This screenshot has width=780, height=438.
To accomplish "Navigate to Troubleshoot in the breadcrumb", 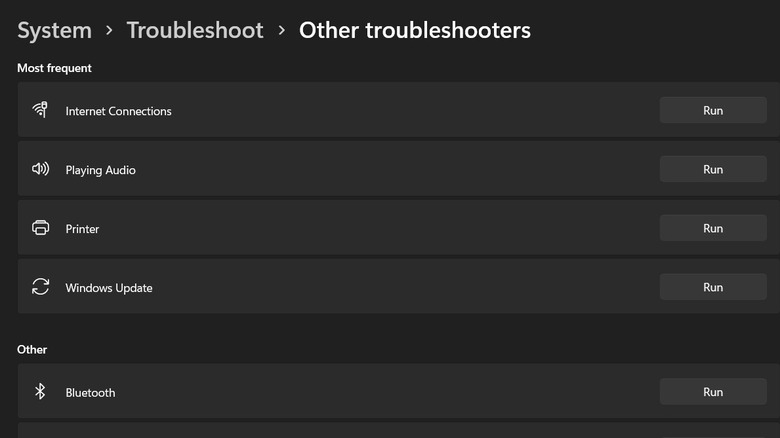I will [x=195, y=31].
